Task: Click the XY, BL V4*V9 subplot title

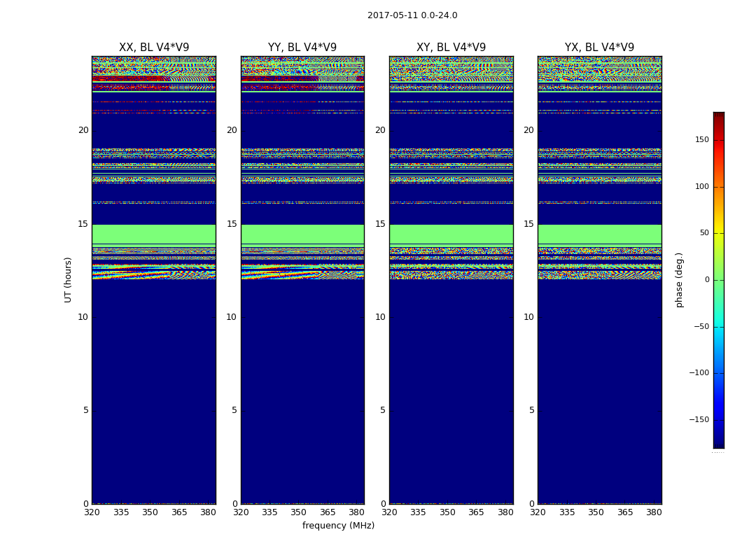Action: 451,48
